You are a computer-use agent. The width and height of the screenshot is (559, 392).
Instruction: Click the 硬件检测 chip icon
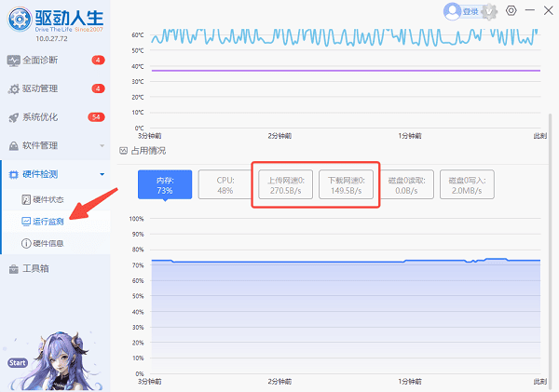tap(14, 175)
